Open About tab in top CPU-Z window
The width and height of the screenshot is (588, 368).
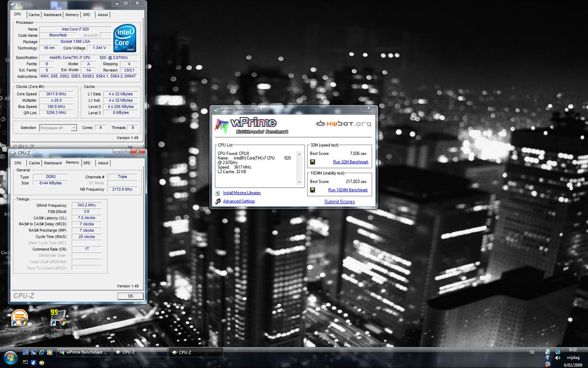point(103,15)
